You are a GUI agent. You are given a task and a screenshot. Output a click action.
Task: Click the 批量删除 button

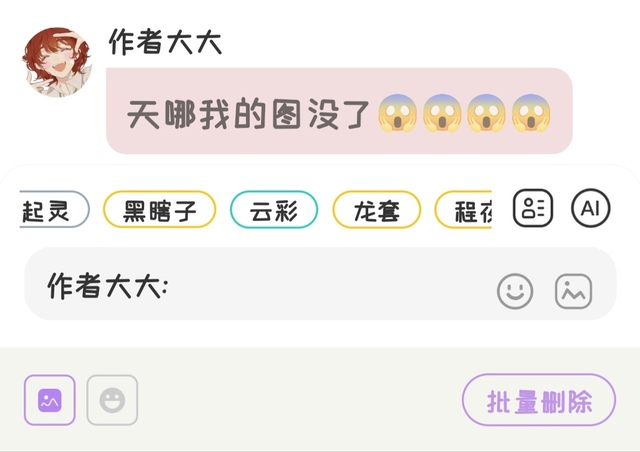pyautogui.click(x=539, y=400)
